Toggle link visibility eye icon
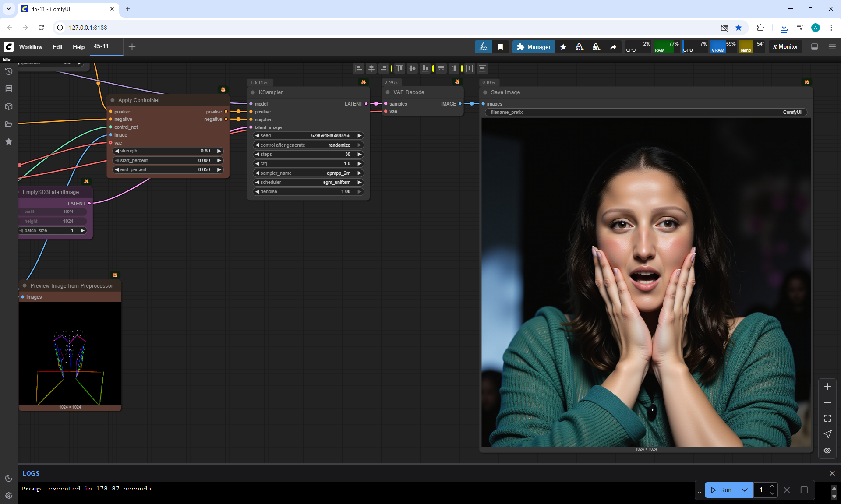 coord(827,450)
